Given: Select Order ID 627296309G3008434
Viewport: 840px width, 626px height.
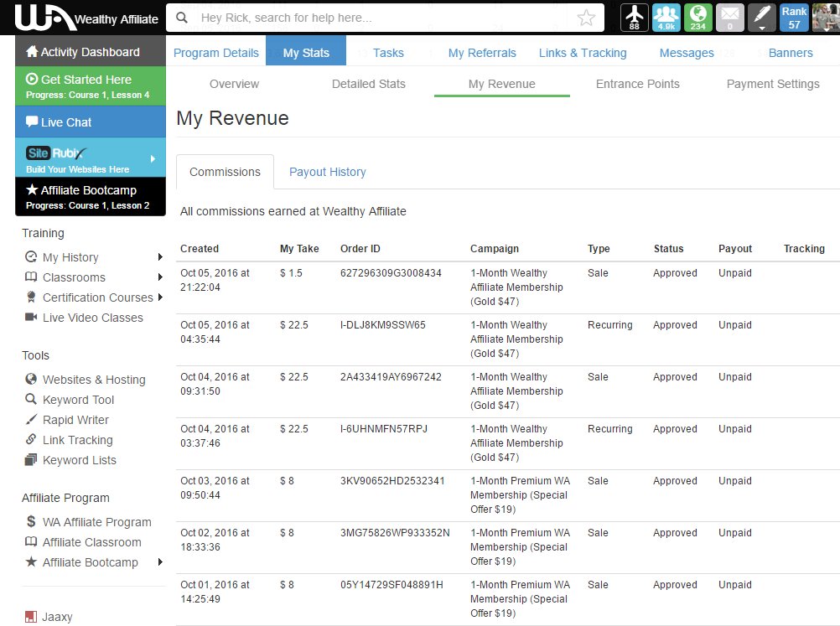Looking at the screenshot, I should [x=391, y=273].
